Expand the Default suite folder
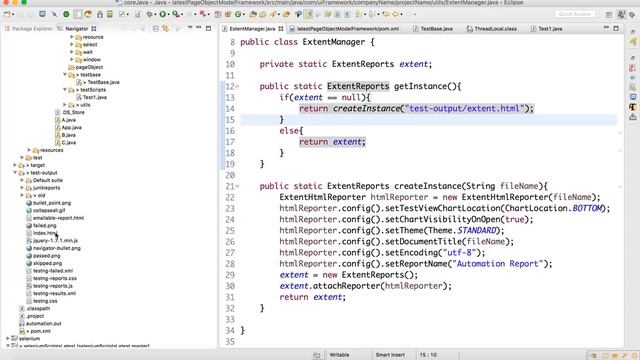The image size is (640, 360). pyautogui.click(x=22, y=180)
